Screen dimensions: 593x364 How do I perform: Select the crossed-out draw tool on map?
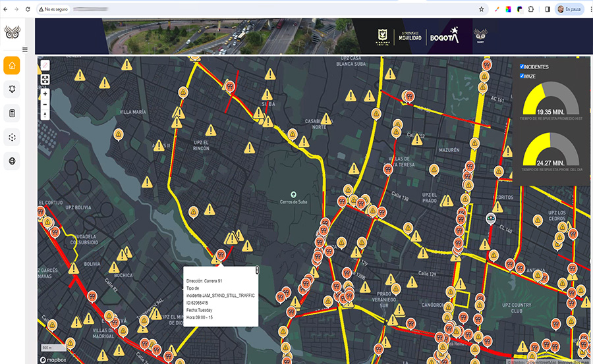coord(45,65)
